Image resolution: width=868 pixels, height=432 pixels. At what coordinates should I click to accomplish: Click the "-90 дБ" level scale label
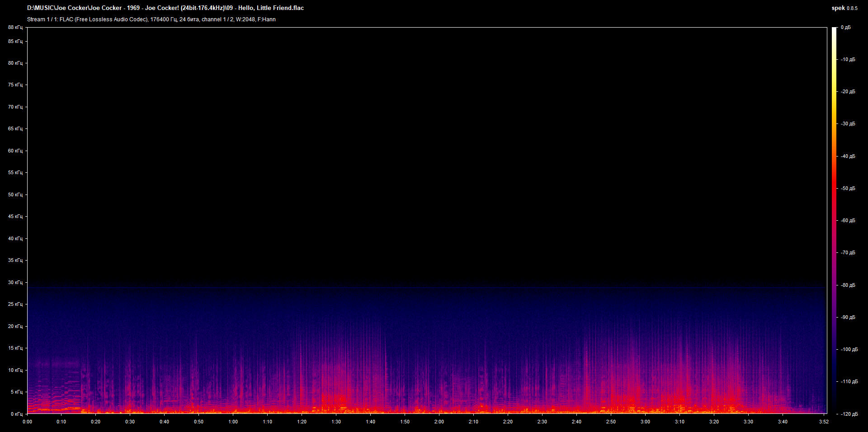pos(848,318)
